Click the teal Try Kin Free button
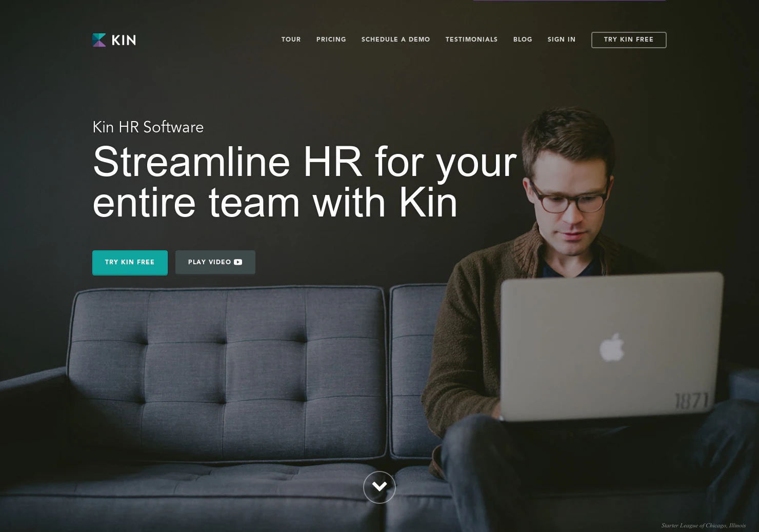The width and height of the screenshot is (759, 532). tap(130, 263)
